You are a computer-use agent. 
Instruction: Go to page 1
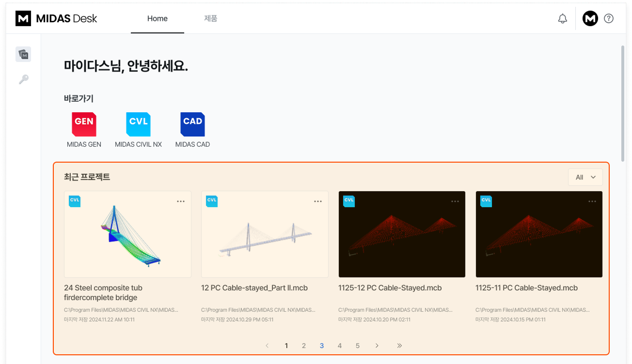click(286, 346)
